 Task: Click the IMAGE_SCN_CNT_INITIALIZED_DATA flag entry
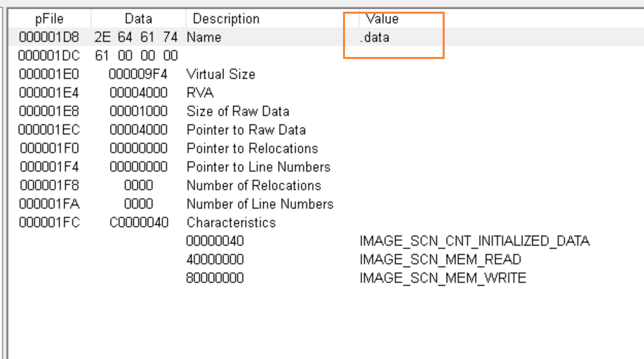click(x=475, y=241)
